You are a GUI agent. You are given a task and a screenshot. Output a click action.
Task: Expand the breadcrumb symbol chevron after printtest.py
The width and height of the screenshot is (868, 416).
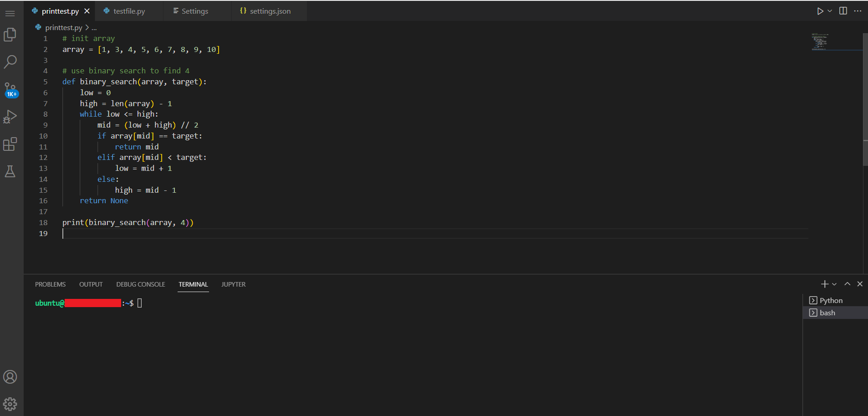pos(87,27)
